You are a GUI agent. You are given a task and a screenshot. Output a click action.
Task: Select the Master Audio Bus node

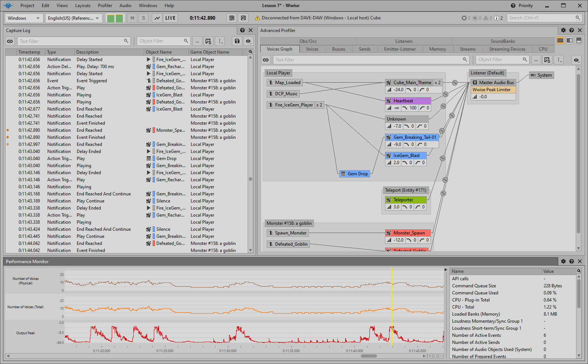click(x=493, y=83)
